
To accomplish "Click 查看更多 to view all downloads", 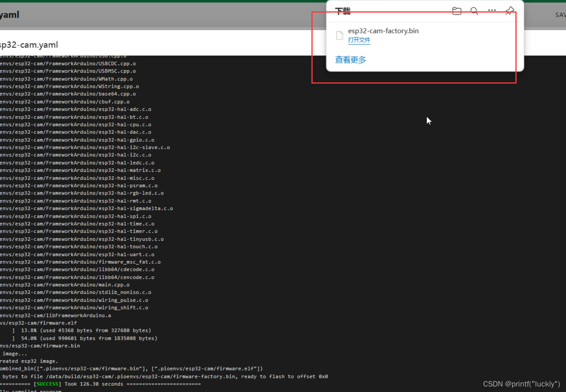I will 350,60.
